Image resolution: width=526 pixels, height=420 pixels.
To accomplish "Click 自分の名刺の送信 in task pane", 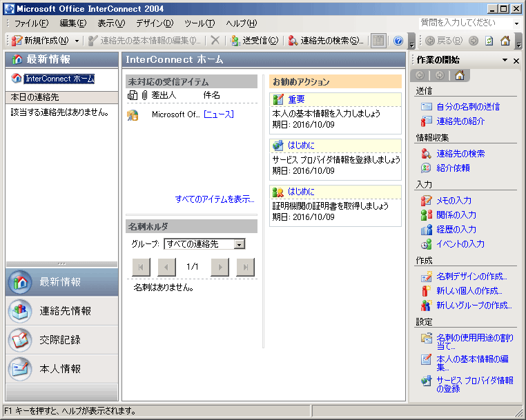I will pyautogui.click(x=468, y=107).
